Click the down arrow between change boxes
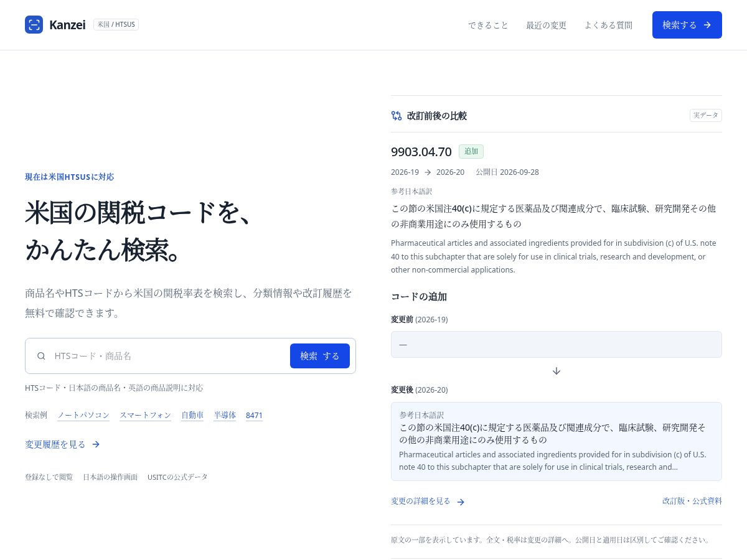This screenshot has width=747, height=560. pos(557,371)
